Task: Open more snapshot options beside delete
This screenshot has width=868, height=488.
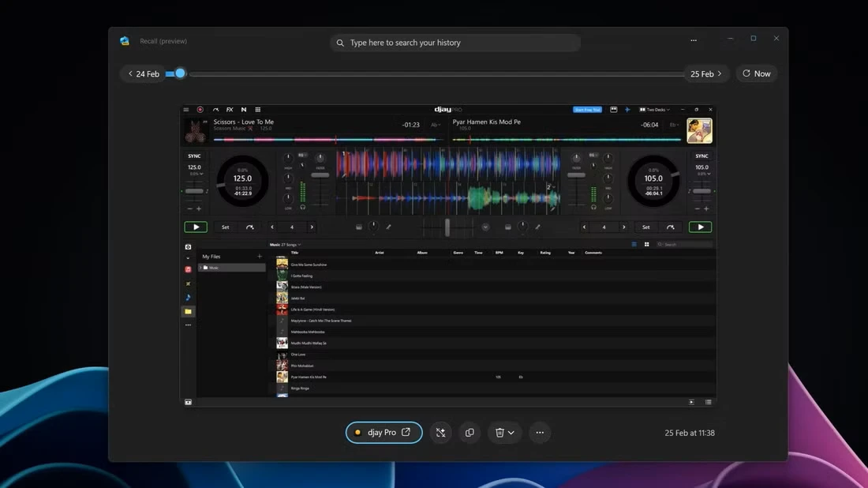Action: [x=540, y=433]
